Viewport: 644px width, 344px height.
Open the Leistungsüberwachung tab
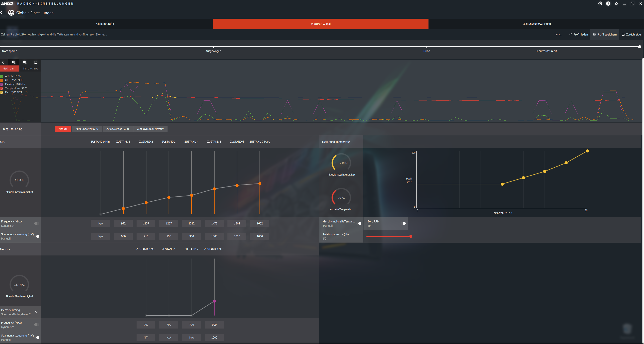(x=537, y=24)
